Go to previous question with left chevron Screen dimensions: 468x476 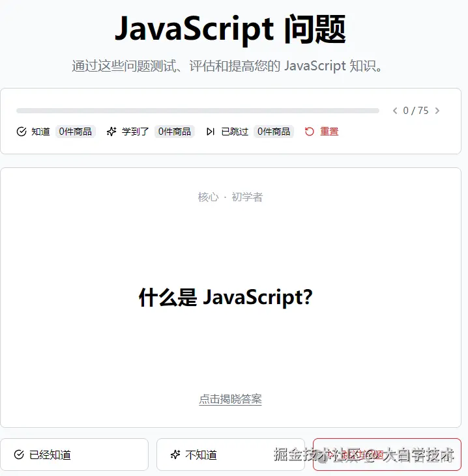pos(395,111)
